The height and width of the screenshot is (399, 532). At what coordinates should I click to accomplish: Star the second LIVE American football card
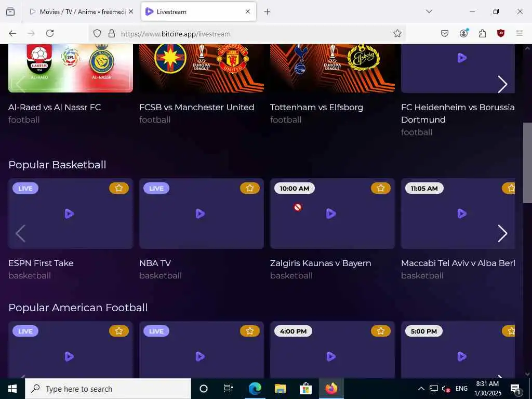[x=250, y=331]
